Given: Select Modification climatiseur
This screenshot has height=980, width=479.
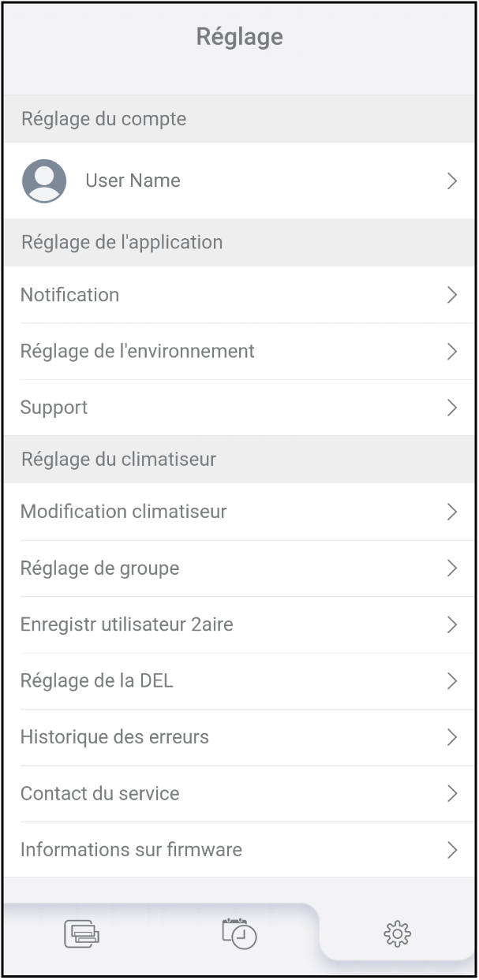Looking at the screenshot, I should coord(124,512).
